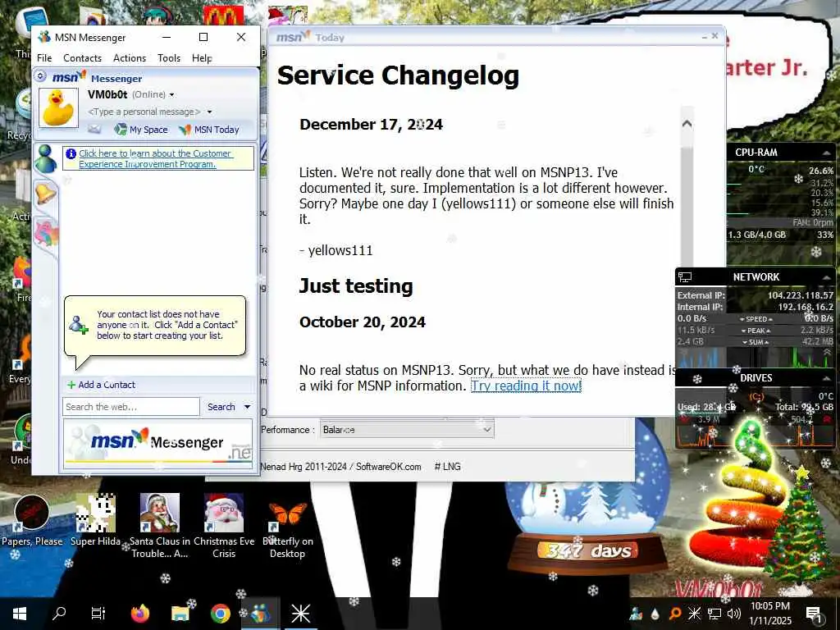Open My Space
This screenshot has width=840, height=630.
pos(141,130)
